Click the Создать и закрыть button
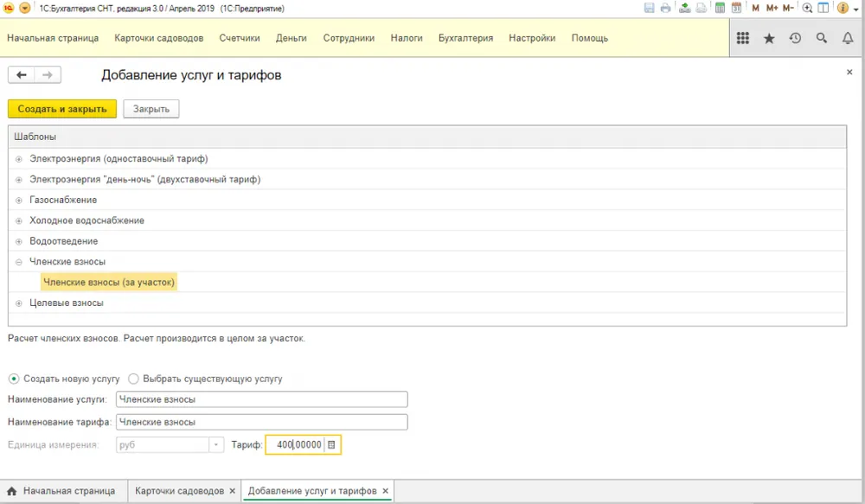Viewport: 865px width, 504px height. (61, 109)
